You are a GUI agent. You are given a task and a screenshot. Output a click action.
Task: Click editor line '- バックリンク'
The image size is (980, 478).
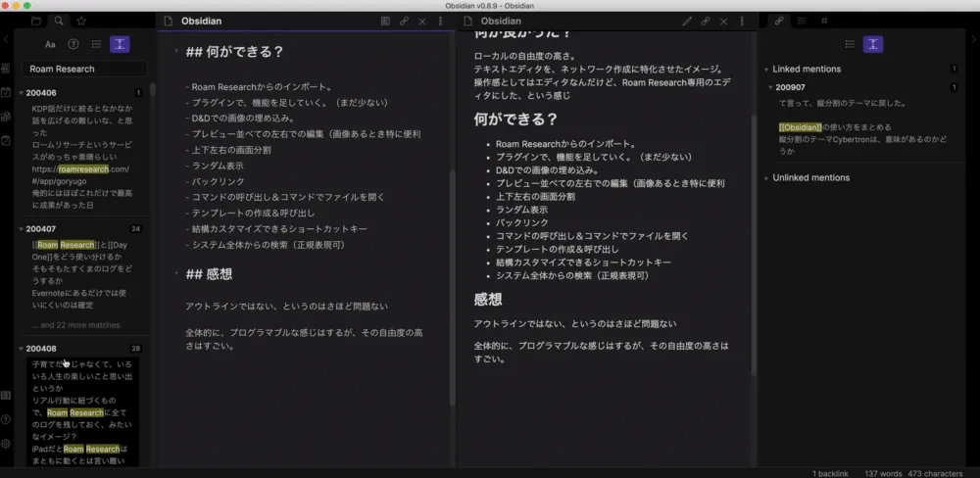coord(215,181)
